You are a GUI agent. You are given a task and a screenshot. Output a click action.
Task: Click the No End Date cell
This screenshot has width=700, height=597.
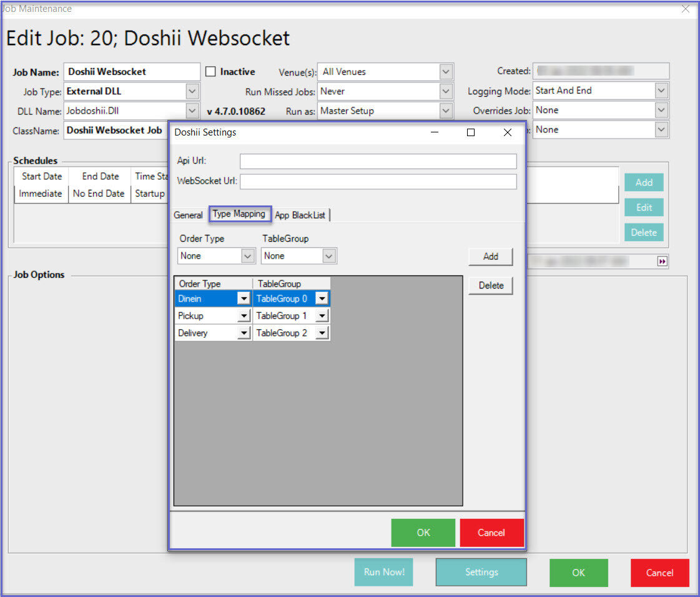[99, 194]
